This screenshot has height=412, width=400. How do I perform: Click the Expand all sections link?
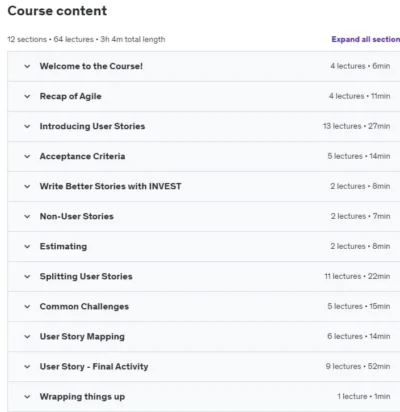[x=366, y=39]
